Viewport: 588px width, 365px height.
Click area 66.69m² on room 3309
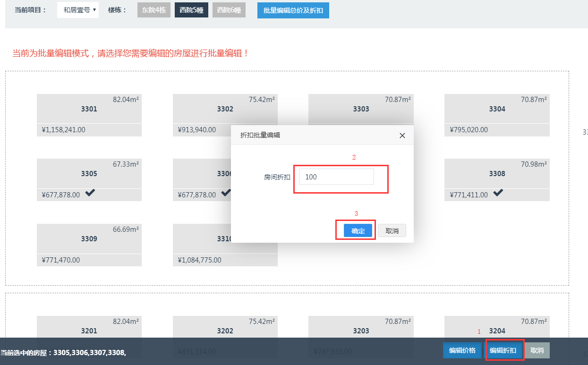[x=126, y=229]
